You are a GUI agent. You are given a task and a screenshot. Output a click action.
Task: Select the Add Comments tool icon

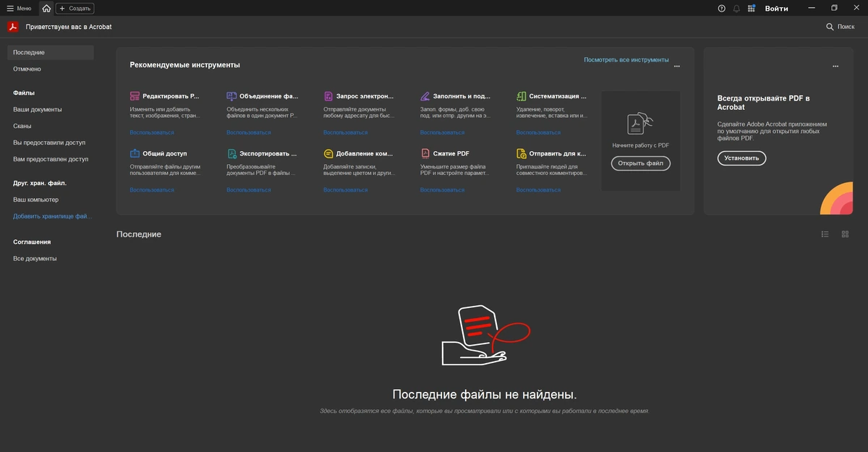click(x=328, y=153)
